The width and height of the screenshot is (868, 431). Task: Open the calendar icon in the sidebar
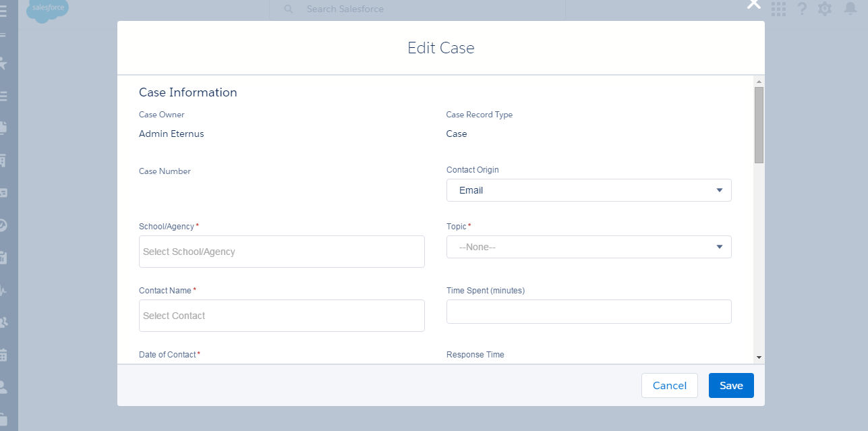[x=3, y=354]
